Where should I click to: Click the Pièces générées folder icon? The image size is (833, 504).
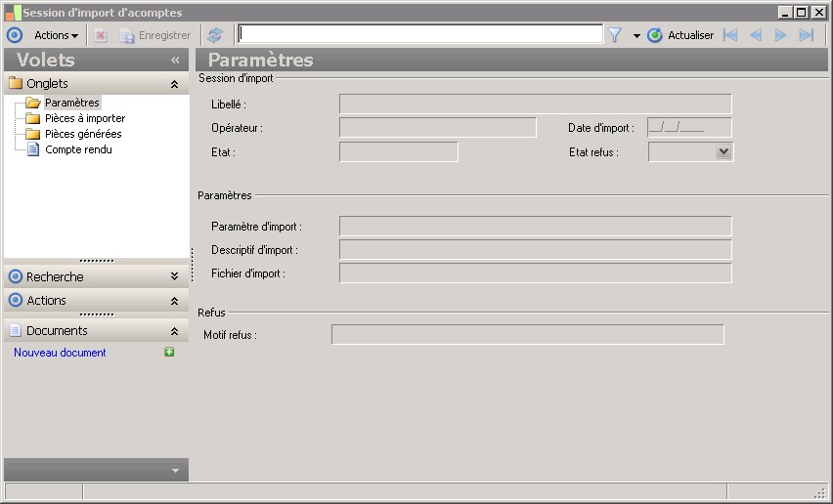click(33, 134)
